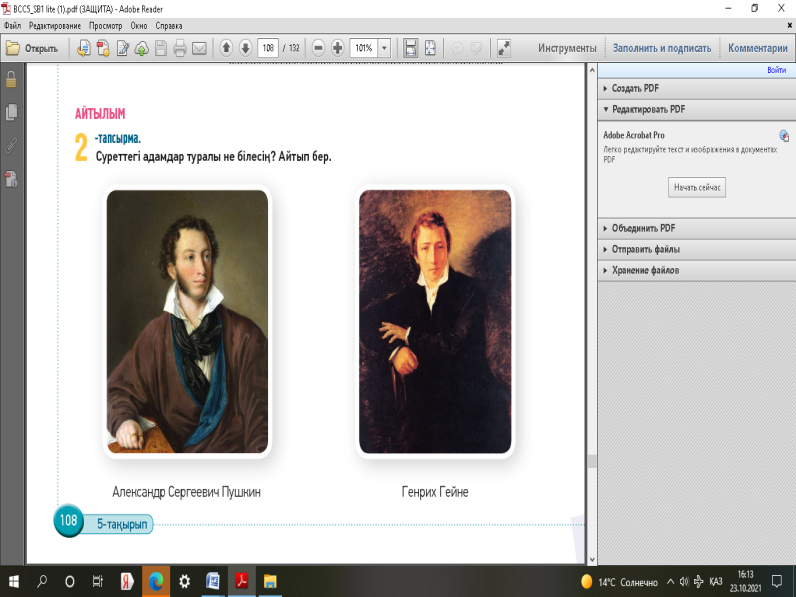This screenshot has width=796, height=597.
Task: Open the attachments paperclip panel
Action: pyautogui.click(x=12, y=145)
